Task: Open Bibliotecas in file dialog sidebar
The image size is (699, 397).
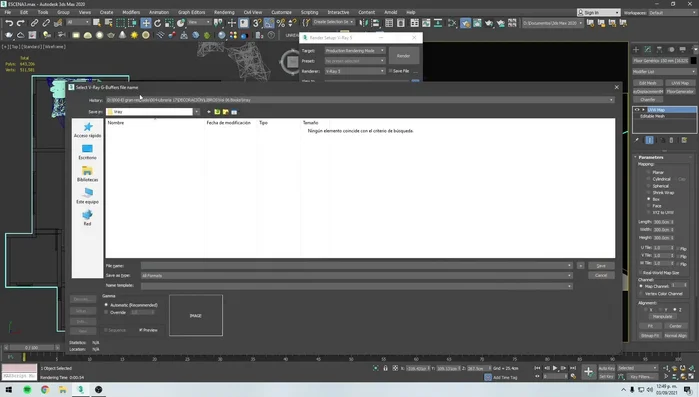Action: pos(87,174)
